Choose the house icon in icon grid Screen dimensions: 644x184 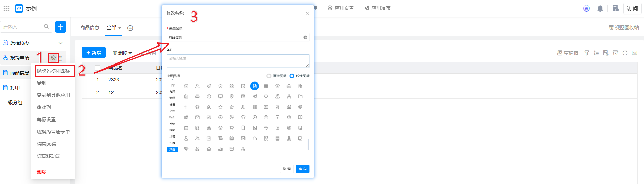click(209, 149)
